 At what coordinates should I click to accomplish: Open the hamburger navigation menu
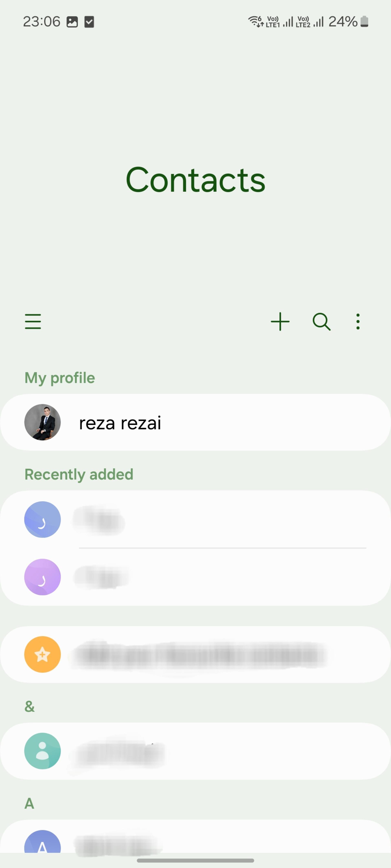[33, 321]
